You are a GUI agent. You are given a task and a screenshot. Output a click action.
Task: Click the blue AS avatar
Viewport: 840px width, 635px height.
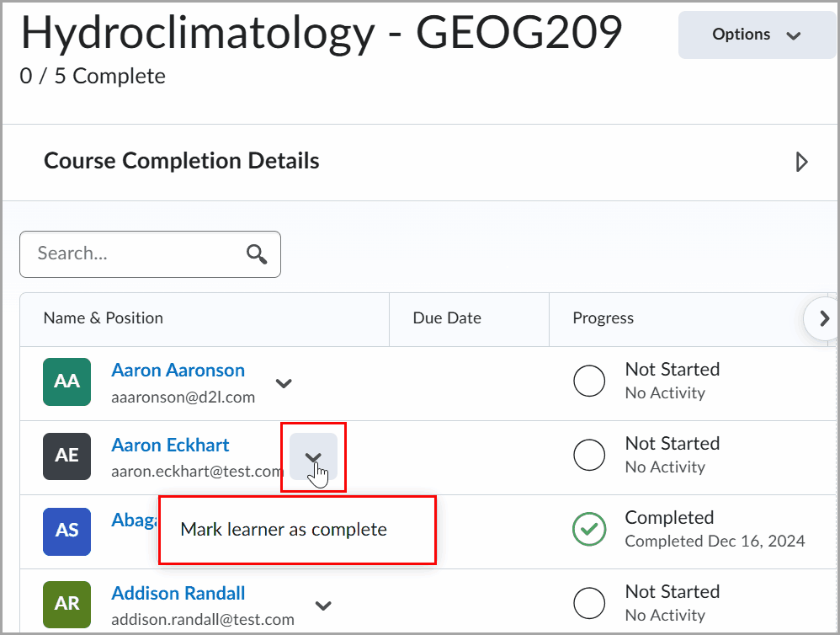66,530
